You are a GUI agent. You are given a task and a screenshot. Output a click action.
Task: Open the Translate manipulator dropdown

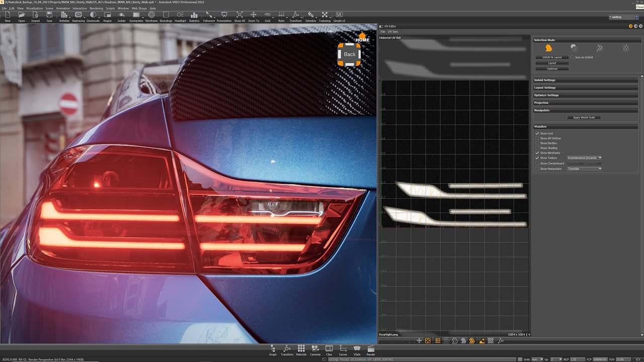point(584,169)
